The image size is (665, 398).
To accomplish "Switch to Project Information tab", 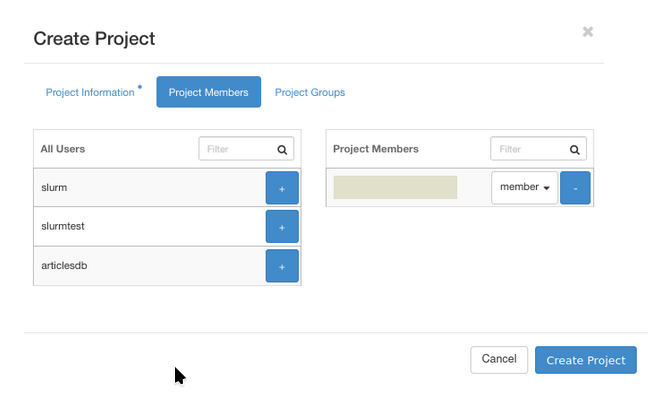I will pyautogui.click(x=90, y=92).
